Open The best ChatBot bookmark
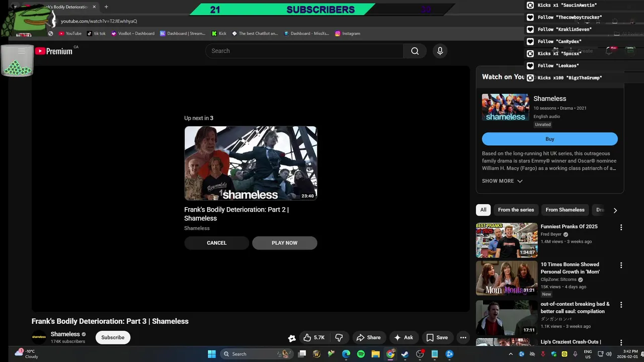This screenshot has height=362, width=644. (255, 33)
